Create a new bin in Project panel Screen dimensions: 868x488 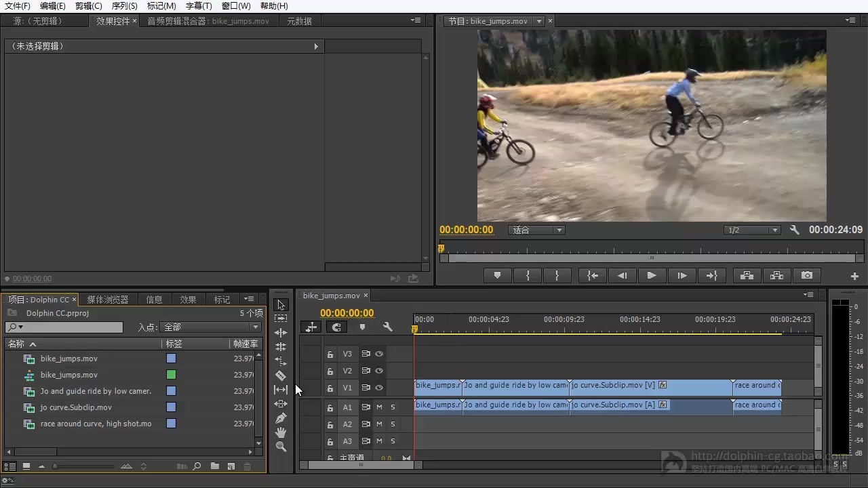214,466
